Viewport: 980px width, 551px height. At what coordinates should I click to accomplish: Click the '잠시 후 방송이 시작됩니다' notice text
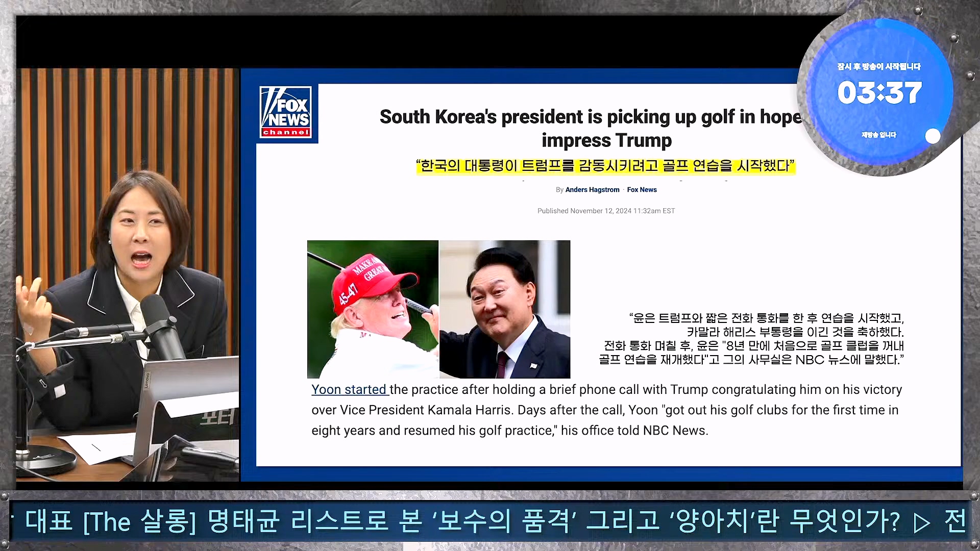coord(879,66)
